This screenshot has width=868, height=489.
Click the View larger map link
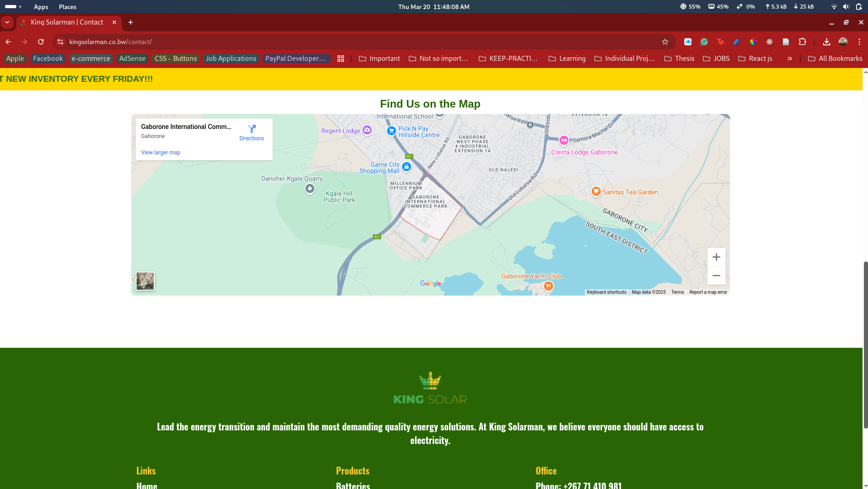[x=161, y=153]
